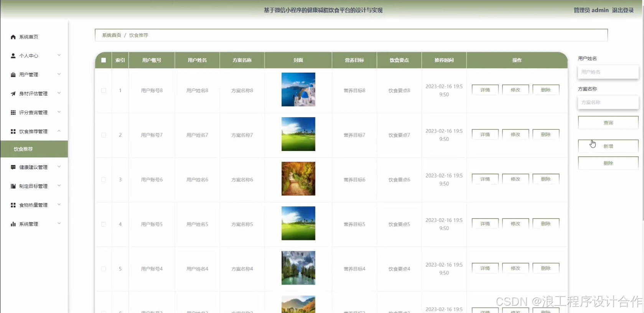Click 管理员 admin in the top bar
This screenshot has height=313, width=644.
coord(591,10)
